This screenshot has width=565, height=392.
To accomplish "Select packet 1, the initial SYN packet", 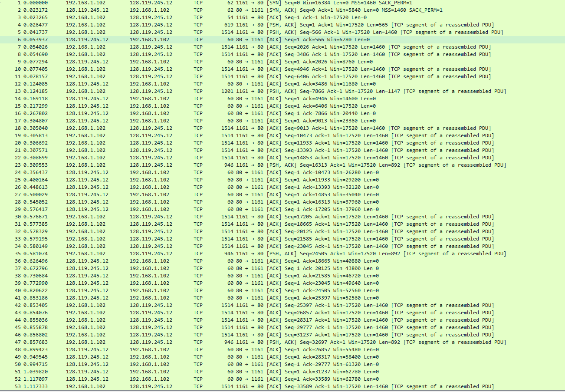I will click(174, 3).
